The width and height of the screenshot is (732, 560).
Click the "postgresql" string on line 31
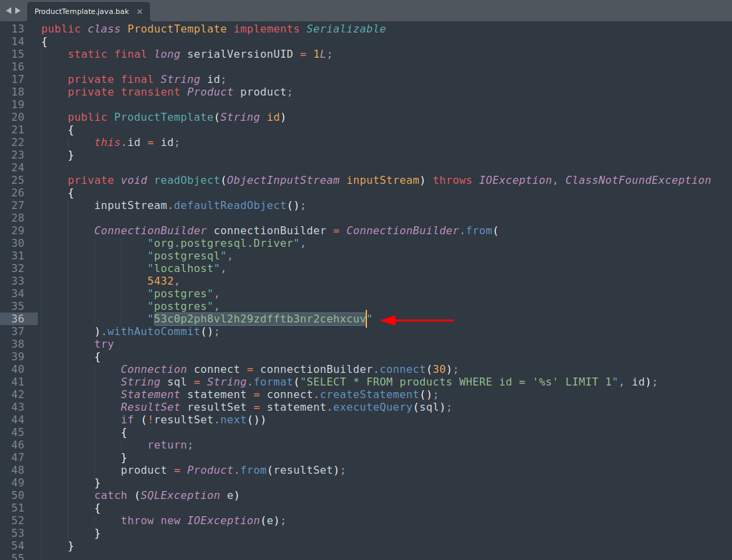coord(186,255)
